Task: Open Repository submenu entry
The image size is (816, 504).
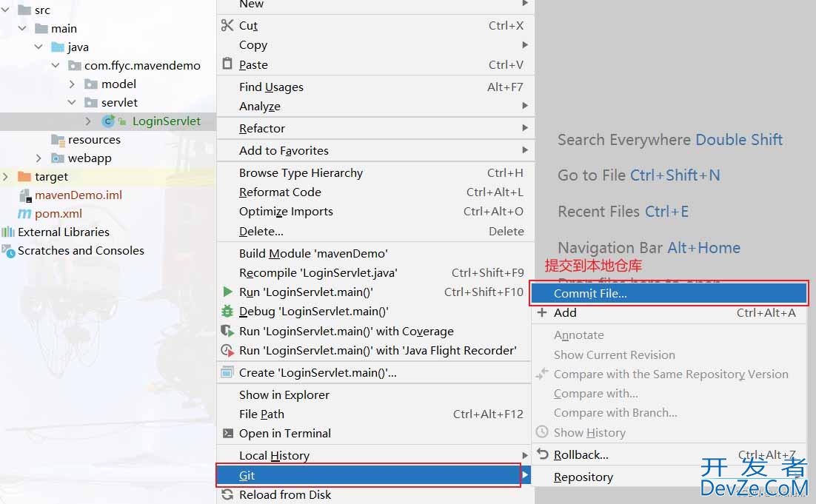Action: 669,477
